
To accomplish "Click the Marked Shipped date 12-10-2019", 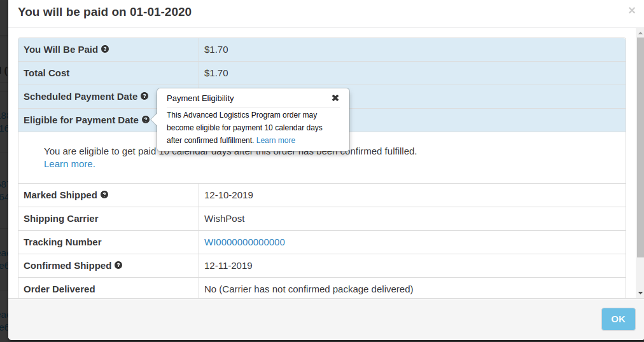I will [228, 195].
